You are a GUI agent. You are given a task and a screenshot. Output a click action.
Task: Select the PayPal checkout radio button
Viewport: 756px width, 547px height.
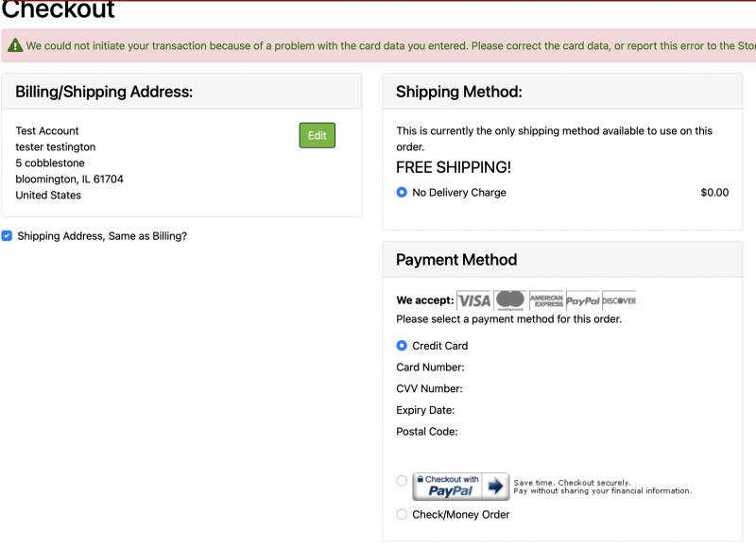coord(402,481)
